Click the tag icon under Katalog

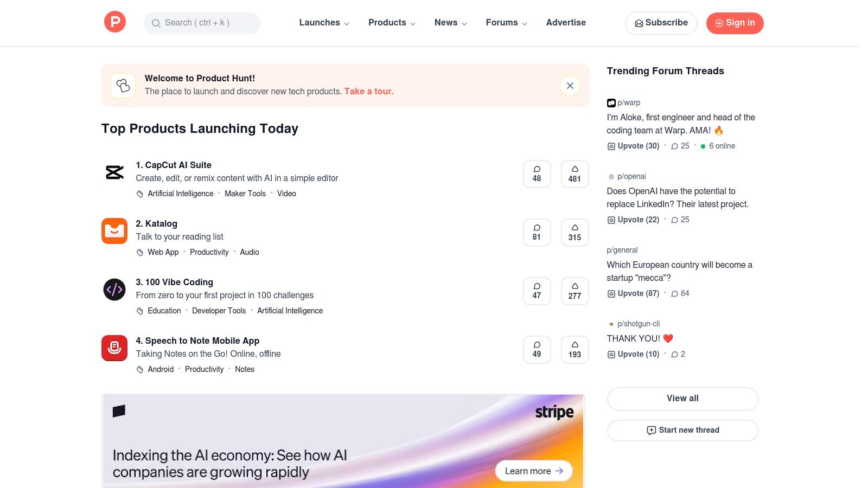[140, 253]
